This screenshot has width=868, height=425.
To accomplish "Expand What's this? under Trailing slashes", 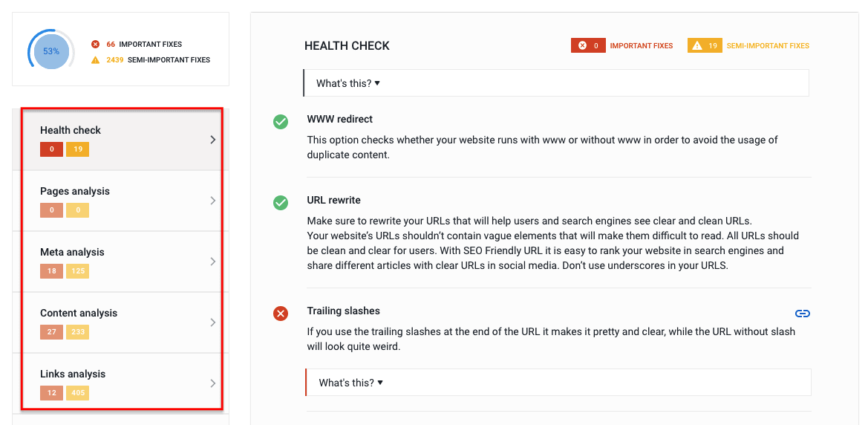I will [x=350, y=383].
